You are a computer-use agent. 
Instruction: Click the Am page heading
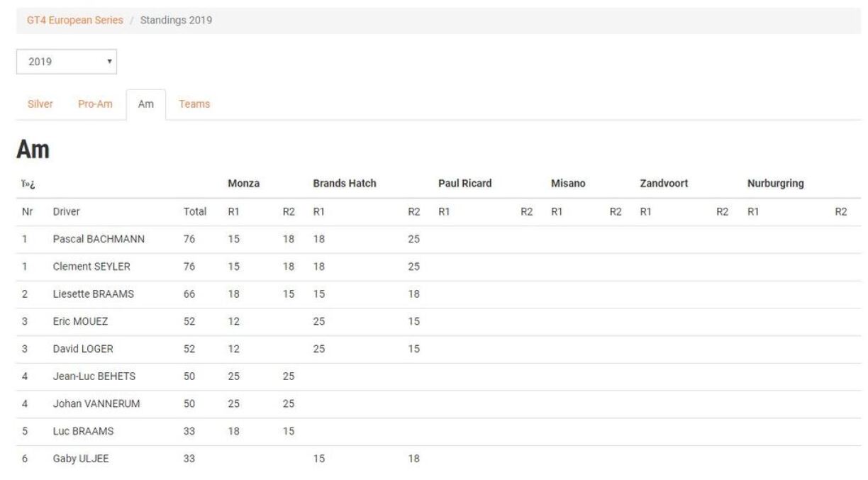[x=32, y=151]
